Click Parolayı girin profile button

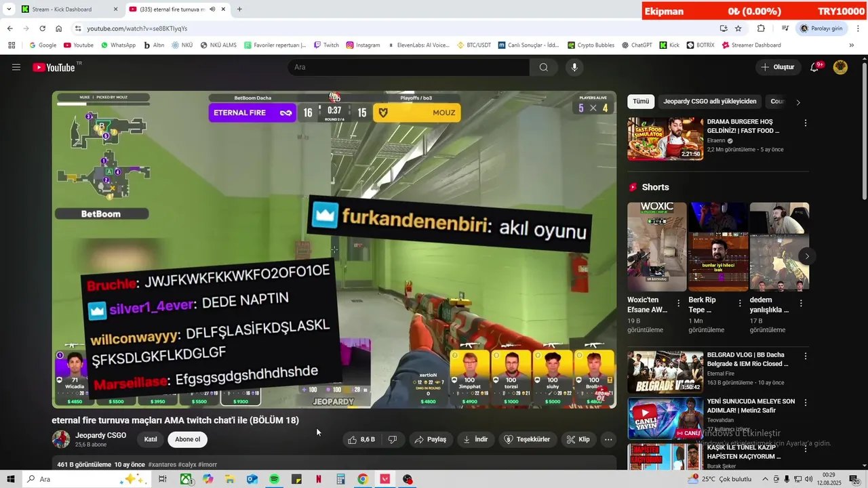coord(821,28)
